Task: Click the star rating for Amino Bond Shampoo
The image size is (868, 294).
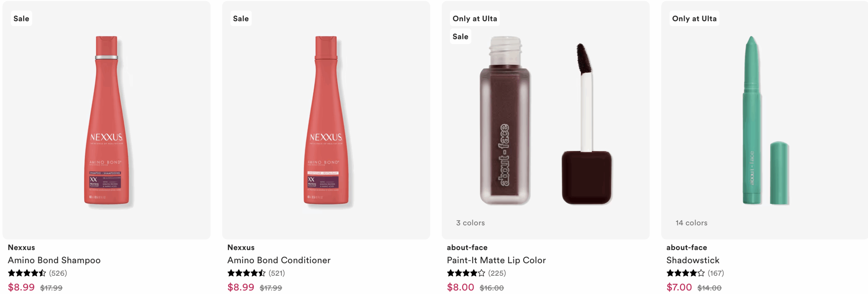Action: click(x=27, y=273)
